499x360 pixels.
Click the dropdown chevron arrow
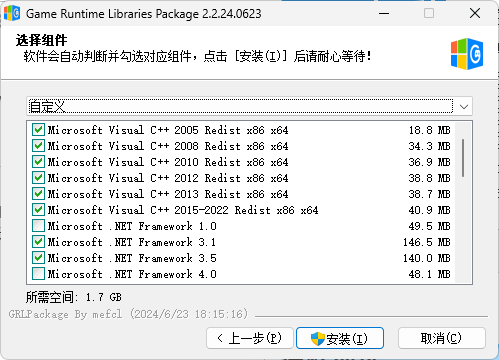(x=464, y=107)
